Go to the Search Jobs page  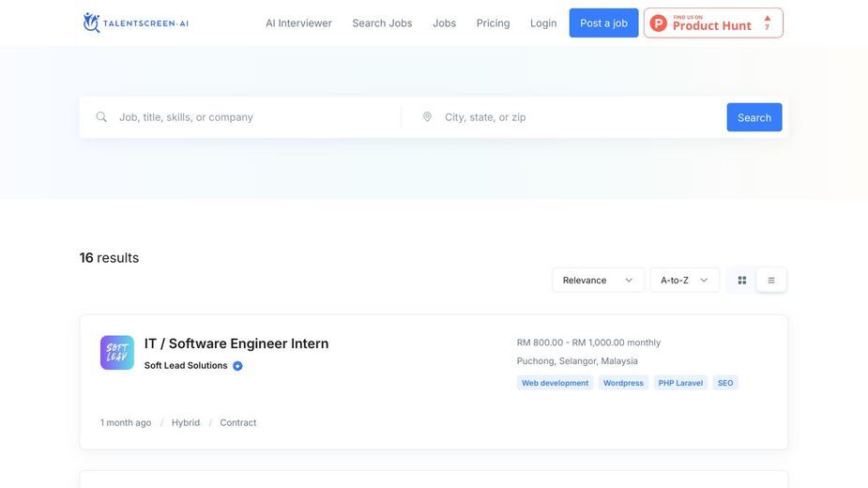(382, 23)
